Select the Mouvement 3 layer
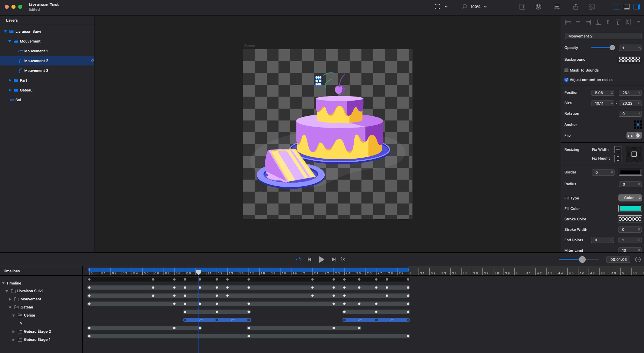Viewport: 644px width, 353px height. (47, 71)
